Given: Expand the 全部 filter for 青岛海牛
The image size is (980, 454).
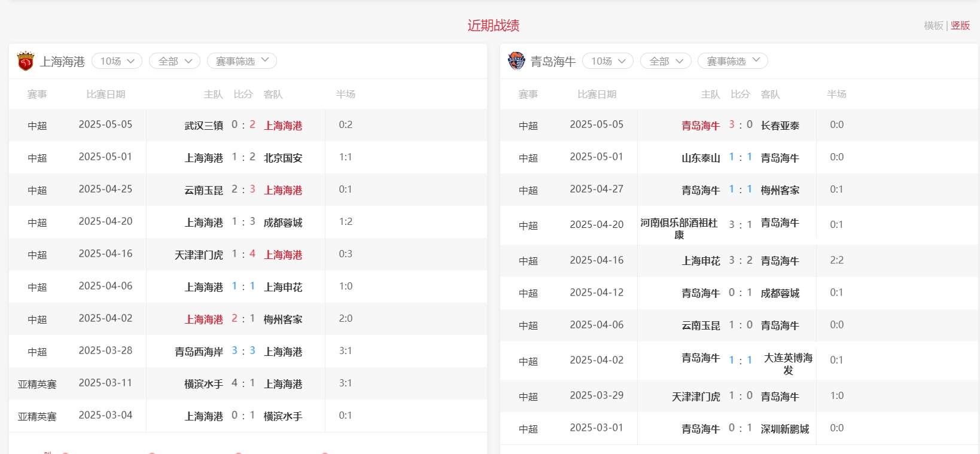Looking at the screenshot, I should point(665,61).
